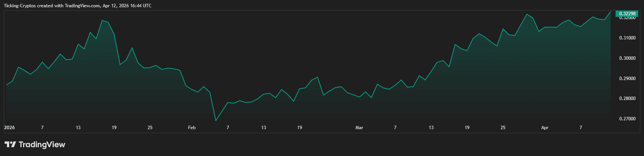Click the 2026 label on time axis

point(9,128)
